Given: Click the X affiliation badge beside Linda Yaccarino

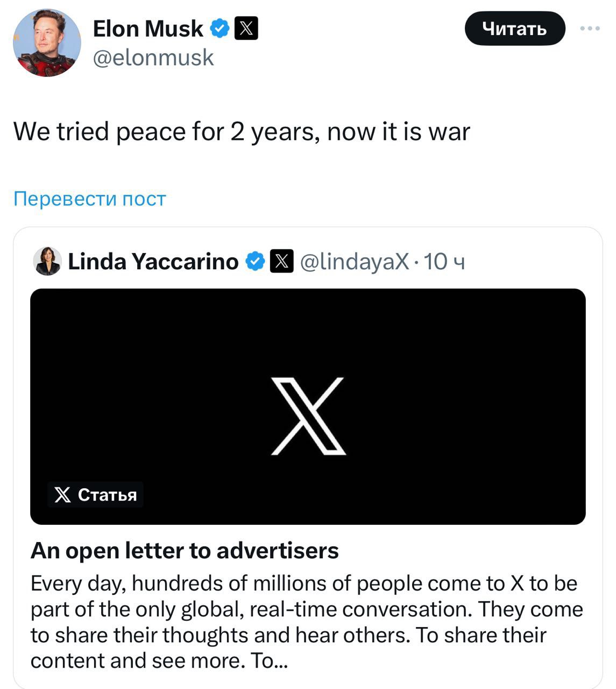Looking at the screenshot, I should point(281,262).
